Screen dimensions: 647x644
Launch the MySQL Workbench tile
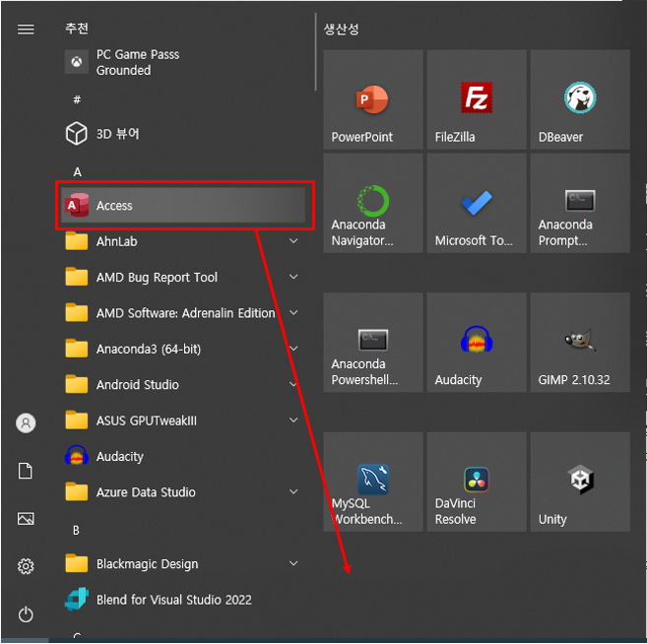click(x=372, y=482)
